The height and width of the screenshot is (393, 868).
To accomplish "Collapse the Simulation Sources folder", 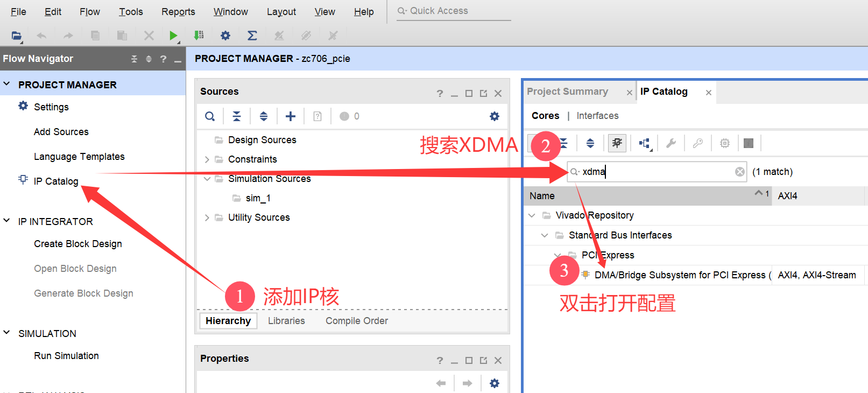I will tap(207, 179).
